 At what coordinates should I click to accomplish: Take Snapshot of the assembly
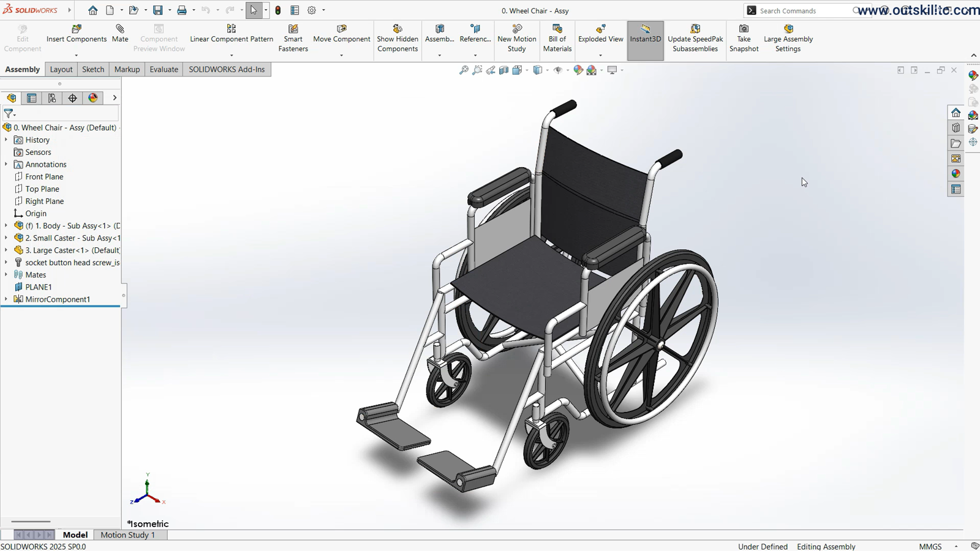click(744, 39)
